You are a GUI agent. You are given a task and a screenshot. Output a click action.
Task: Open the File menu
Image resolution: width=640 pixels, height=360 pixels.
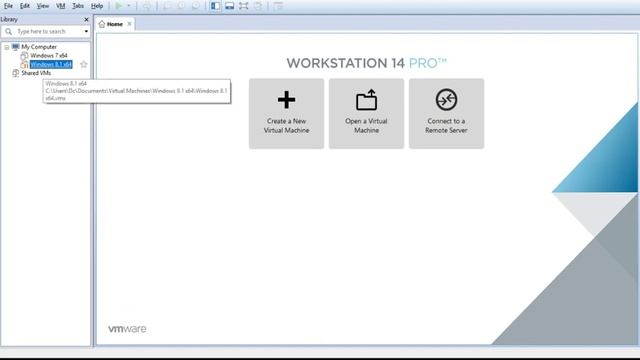coord(8,6)
